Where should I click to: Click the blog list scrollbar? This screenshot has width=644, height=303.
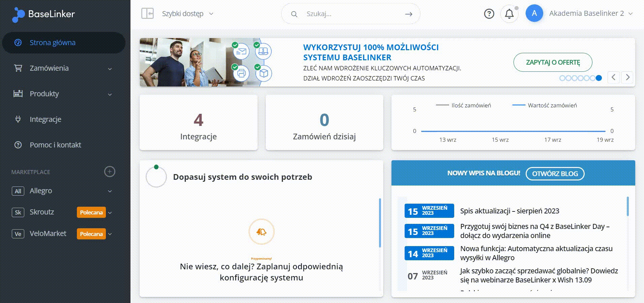pos(627,206)
